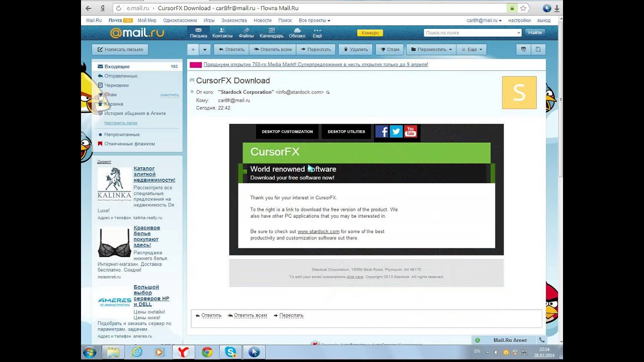Open Файлы in the top bar

coord(246,33)
